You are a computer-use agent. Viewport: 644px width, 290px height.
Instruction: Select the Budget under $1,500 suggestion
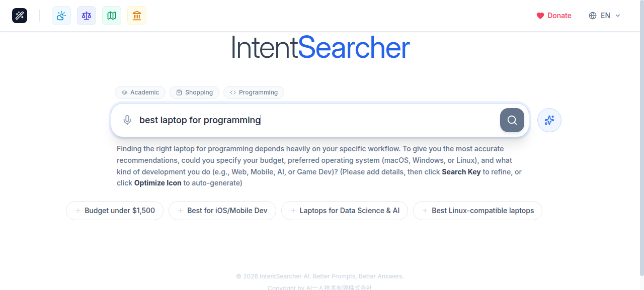pos(115,210)
